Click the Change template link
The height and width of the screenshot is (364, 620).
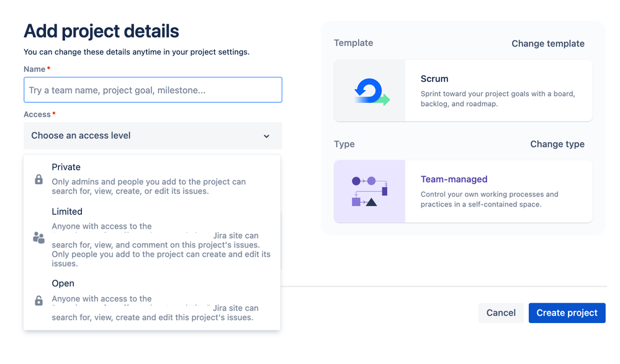(547, 43)
